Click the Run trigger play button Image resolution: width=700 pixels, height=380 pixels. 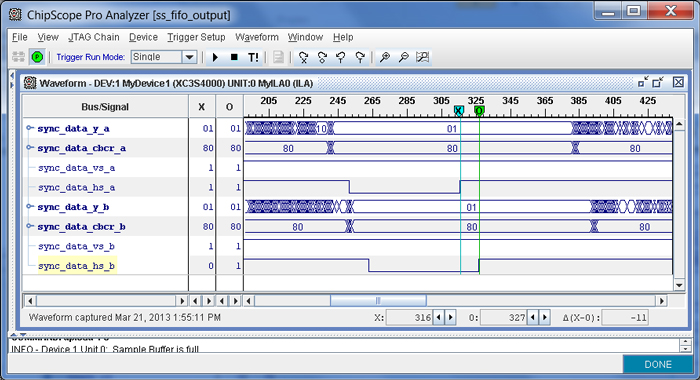(215, 57)
